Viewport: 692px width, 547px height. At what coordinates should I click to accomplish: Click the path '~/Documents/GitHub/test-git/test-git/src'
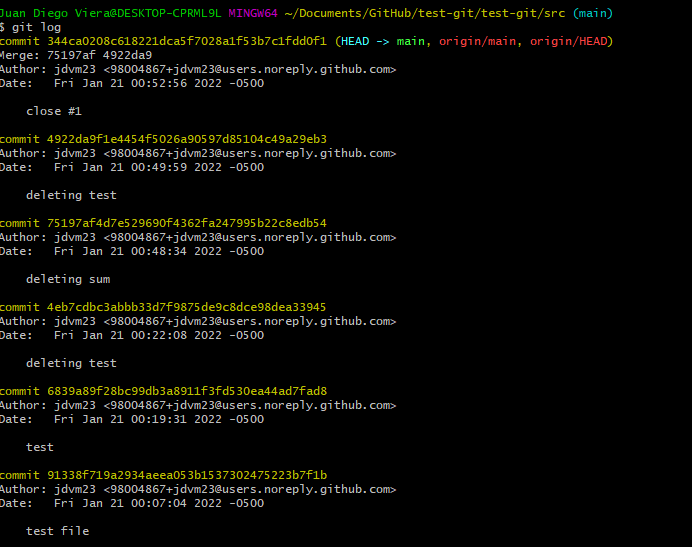425,13
